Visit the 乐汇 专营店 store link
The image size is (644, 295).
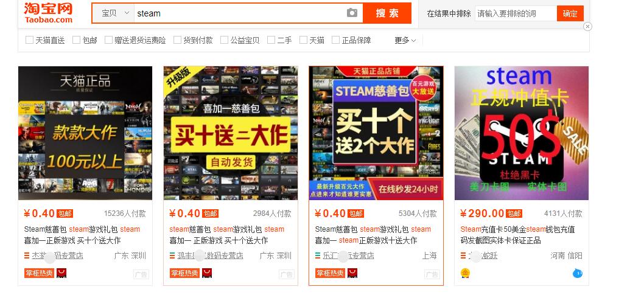[x=348, y=255]
